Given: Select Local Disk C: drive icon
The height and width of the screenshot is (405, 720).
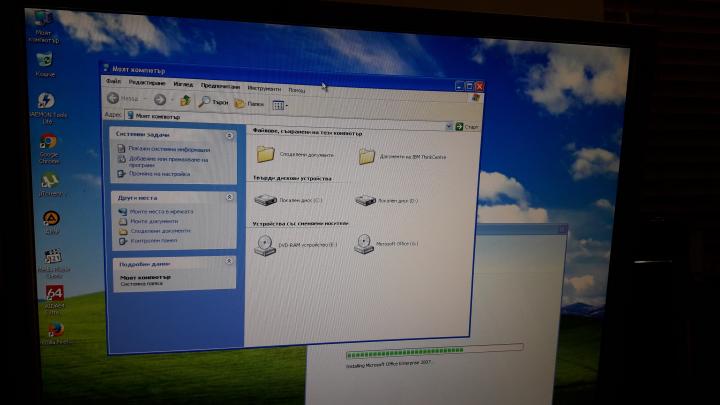Looking at the screenshot, I should coord(265,200).
